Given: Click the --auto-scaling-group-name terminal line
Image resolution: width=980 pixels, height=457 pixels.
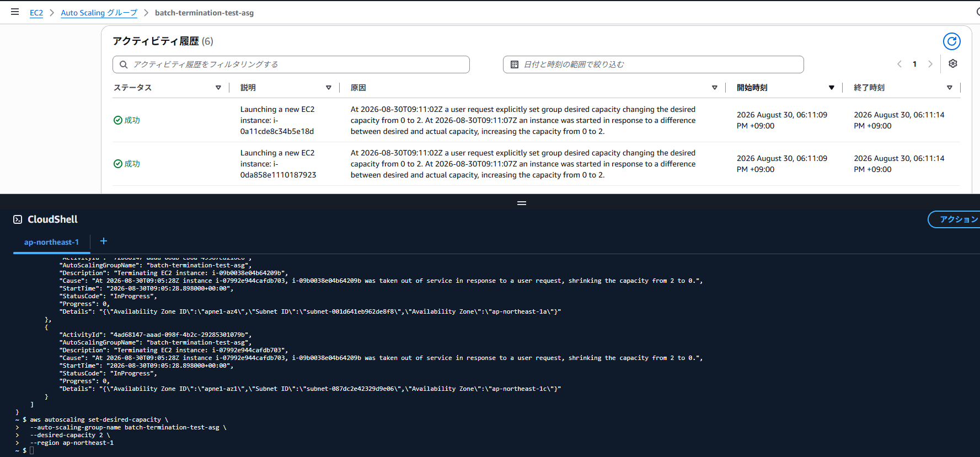Looking at the screenshot, I should [128, 427].
